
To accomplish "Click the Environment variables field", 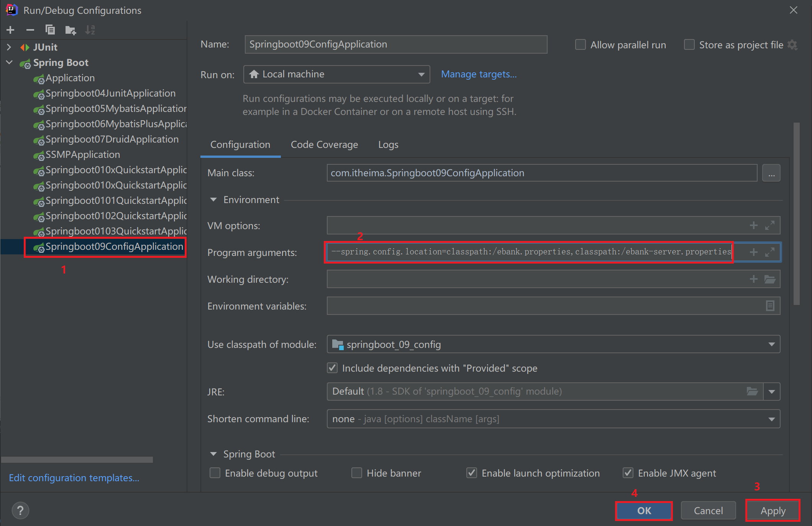I will pos(553,306).
